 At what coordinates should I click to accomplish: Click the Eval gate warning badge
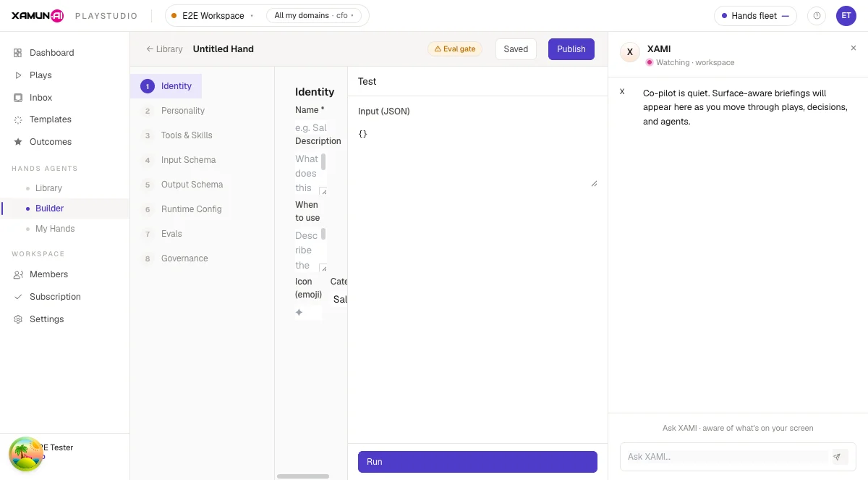click(455, 49)
